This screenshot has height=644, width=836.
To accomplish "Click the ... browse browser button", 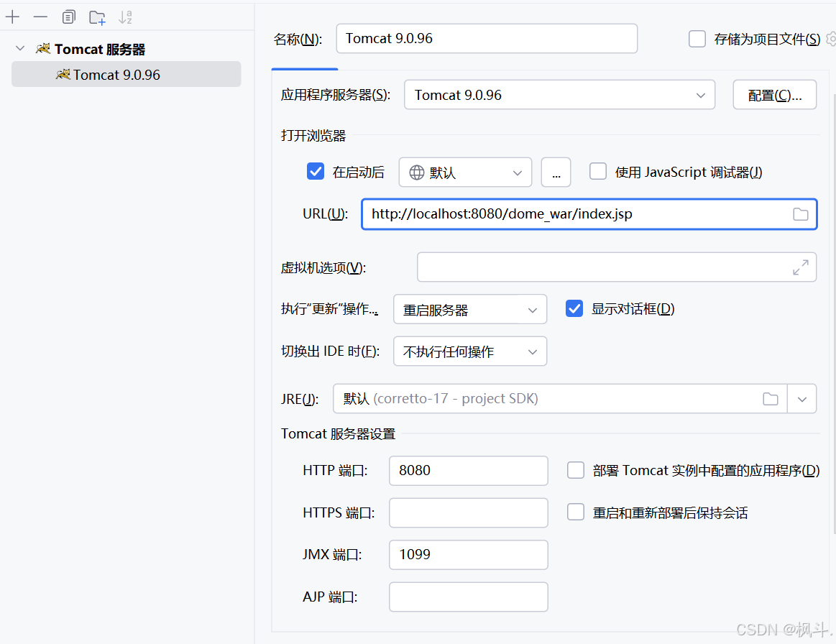I will (556, 172).
